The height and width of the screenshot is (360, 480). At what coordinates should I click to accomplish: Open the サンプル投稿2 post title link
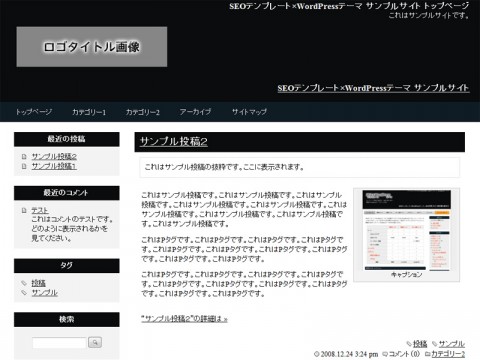[x=174, y=142]
